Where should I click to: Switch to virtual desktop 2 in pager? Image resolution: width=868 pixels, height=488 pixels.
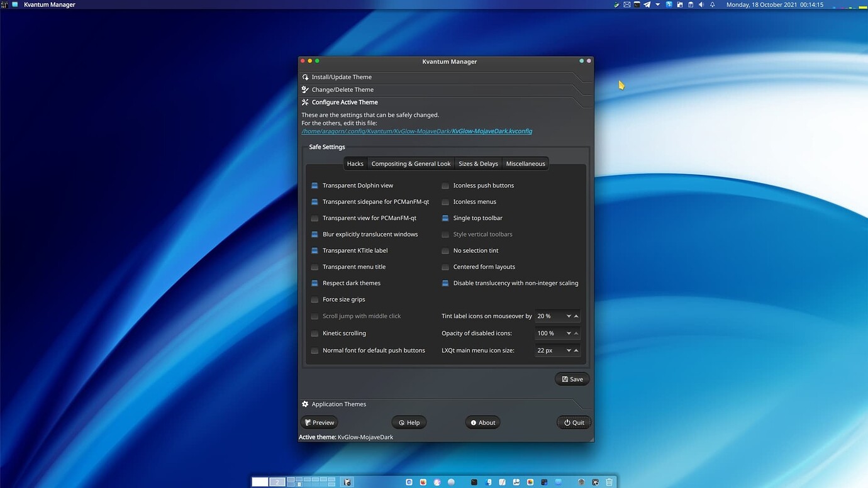coord(277,482)
